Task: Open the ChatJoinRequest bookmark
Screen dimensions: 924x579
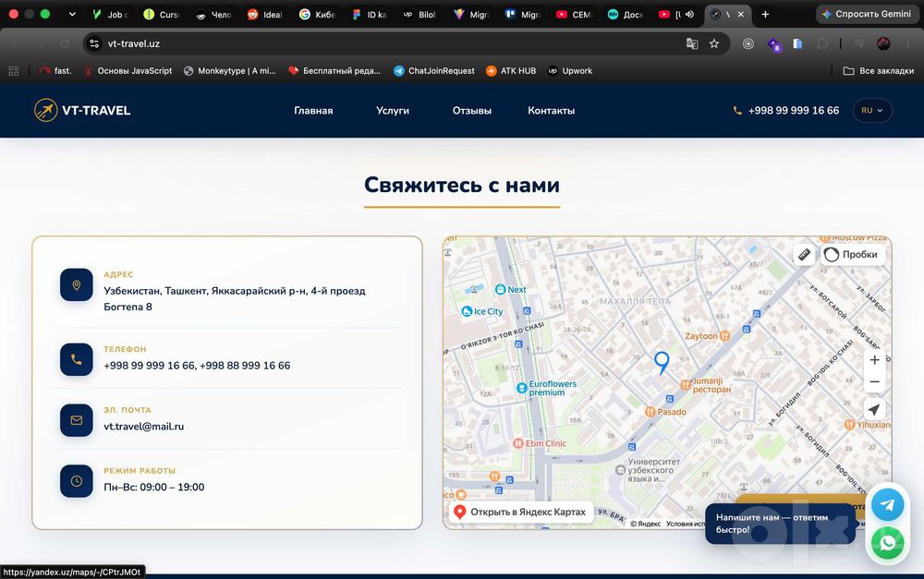Action: click(434, 71)
